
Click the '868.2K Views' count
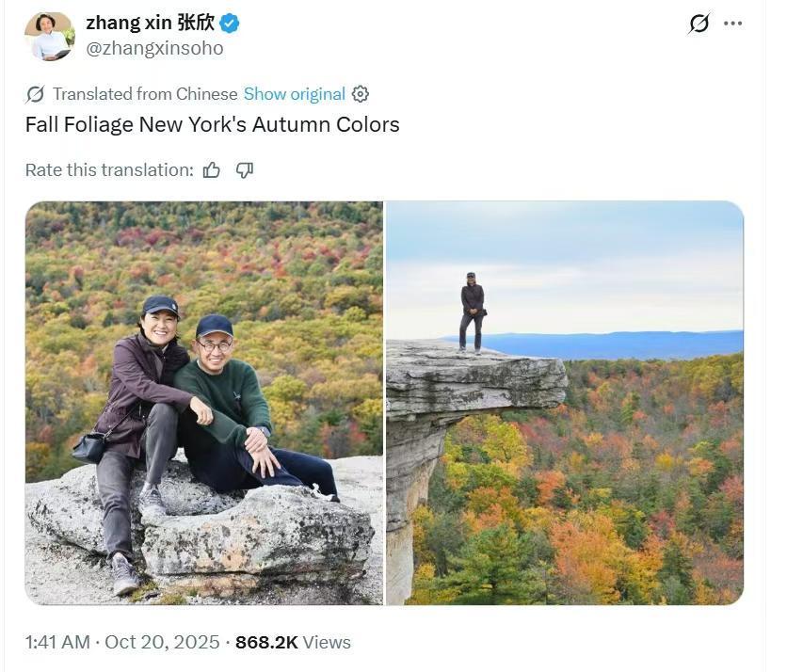[x=293, y=643]
